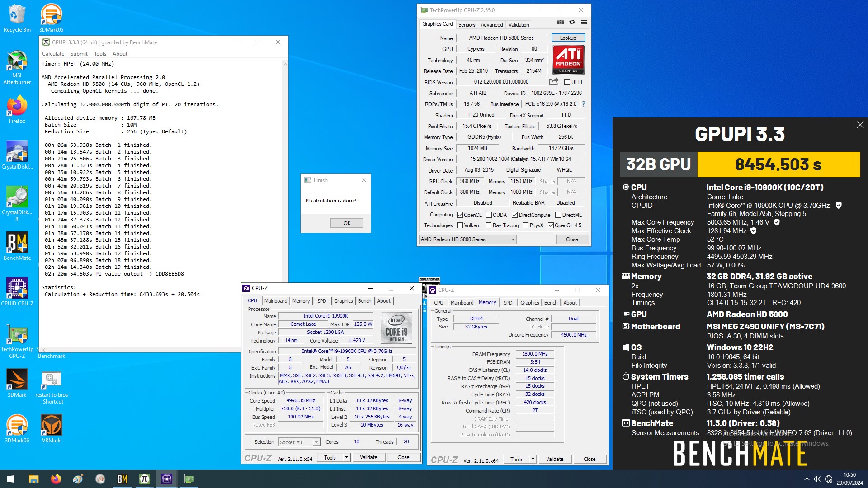Launch MSI Afterburner from desktop

pos(17,68)
